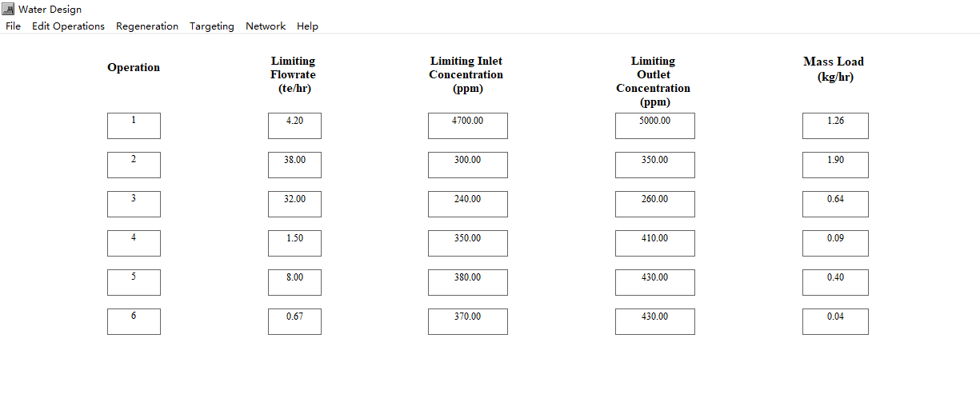980x406 pixels.
Task: Open the Edit Operations menu
Action: (x=68, y=26)
